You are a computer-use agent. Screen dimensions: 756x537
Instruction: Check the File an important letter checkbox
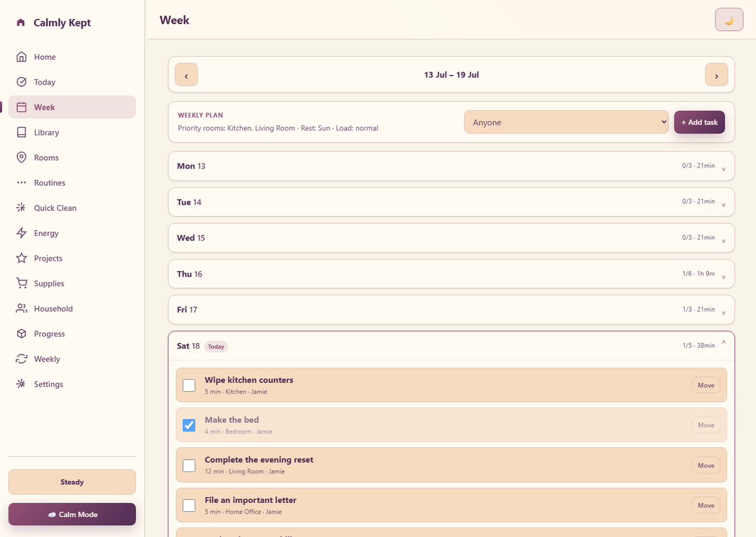tap(189, 505)
